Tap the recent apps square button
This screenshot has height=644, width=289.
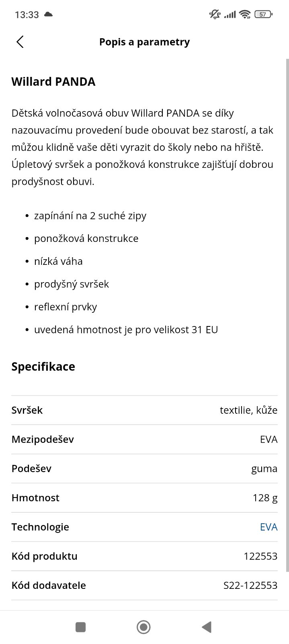pyautogui.click(x=81, y=627)
